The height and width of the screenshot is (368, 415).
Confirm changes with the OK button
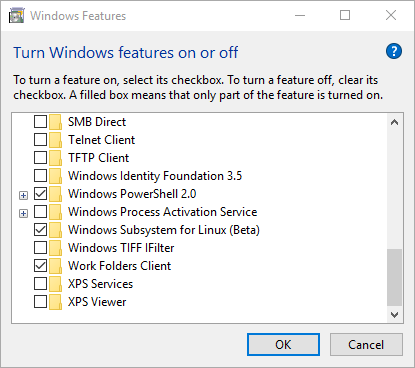tap(283, 345)
